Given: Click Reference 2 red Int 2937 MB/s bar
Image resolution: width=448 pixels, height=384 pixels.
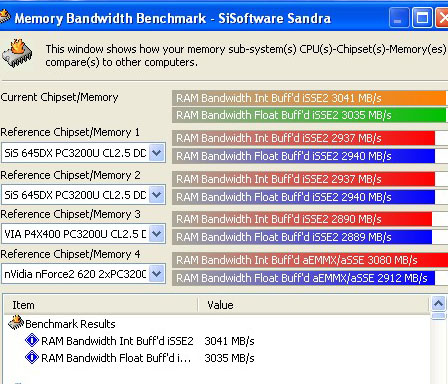Looking at the screenshot, I should click(x=303, y=179).
